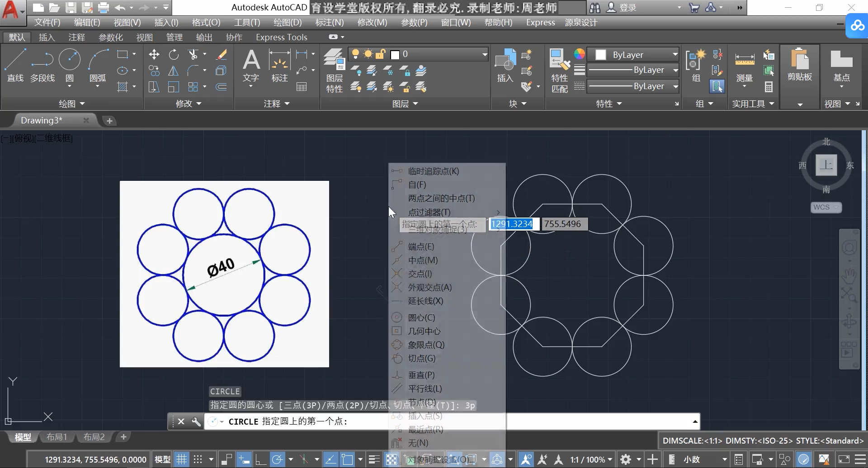Open the 绘图(D) menu
The image size is (868, 468).
tap(288, 22)
